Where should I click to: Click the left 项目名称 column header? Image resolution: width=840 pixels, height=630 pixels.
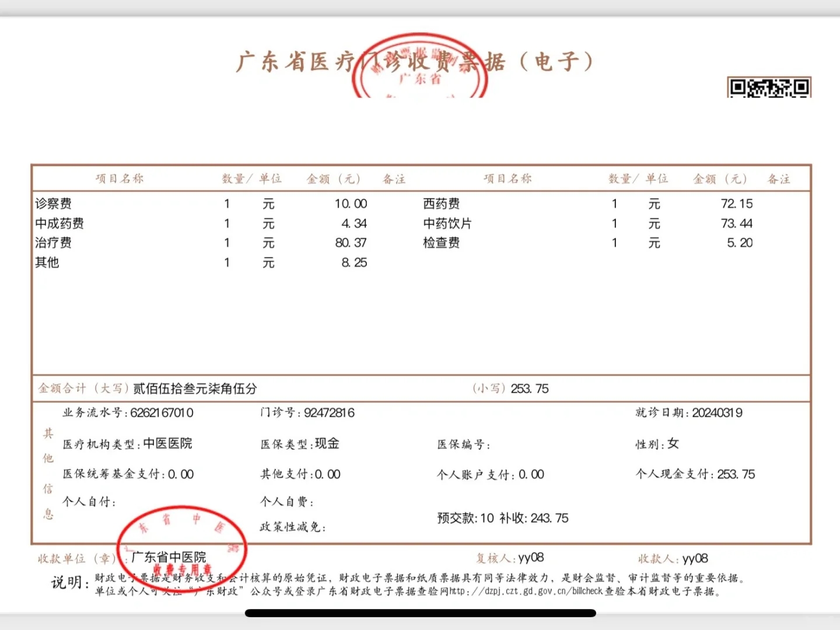coord(120,178)
